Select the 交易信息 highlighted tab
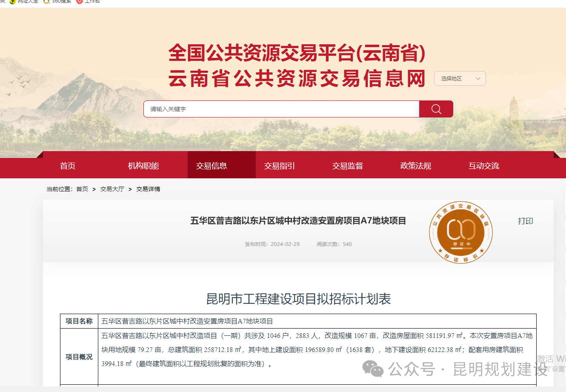 [211, 166]
